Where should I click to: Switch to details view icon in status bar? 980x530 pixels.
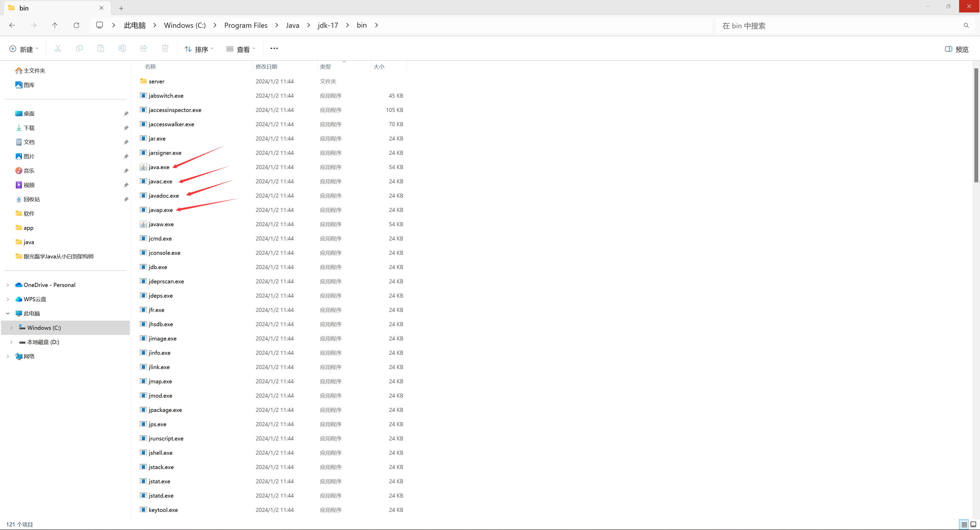pos(964,524)
